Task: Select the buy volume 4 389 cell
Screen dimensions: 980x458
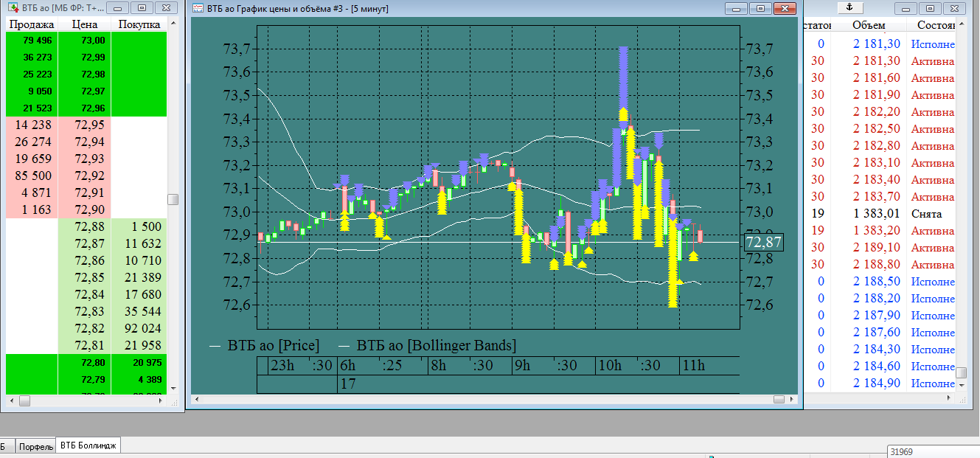Action: pos(140,380)
